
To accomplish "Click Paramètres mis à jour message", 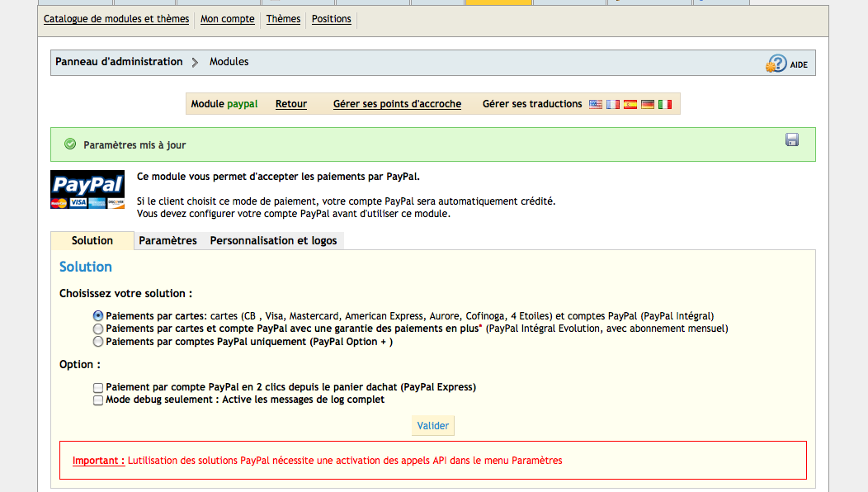I will tap(134, 144).
